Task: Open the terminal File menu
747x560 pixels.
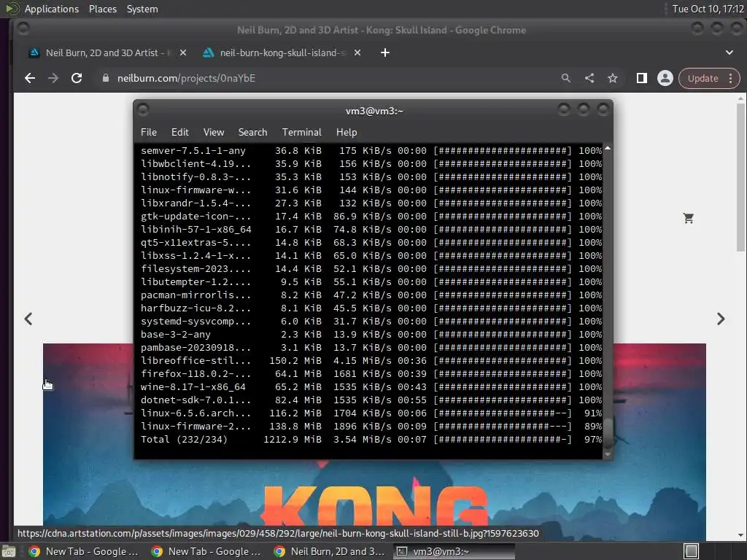Action: (x=149, y=133)
